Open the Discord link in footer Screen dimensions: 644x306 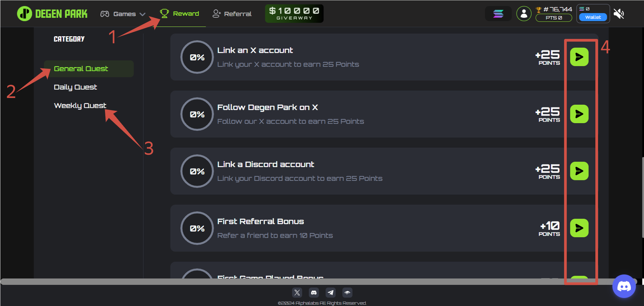[x=314, y=293]
